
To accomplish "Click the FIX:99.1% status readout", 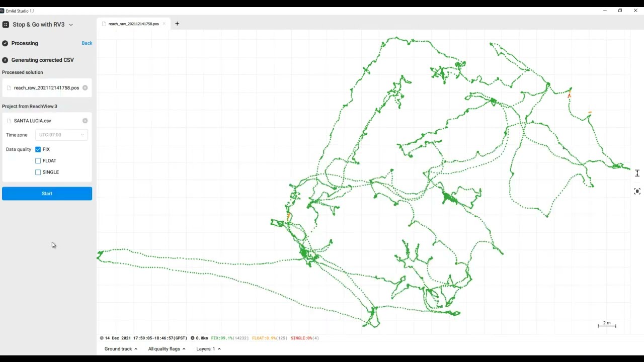I will tap(230, 338).
